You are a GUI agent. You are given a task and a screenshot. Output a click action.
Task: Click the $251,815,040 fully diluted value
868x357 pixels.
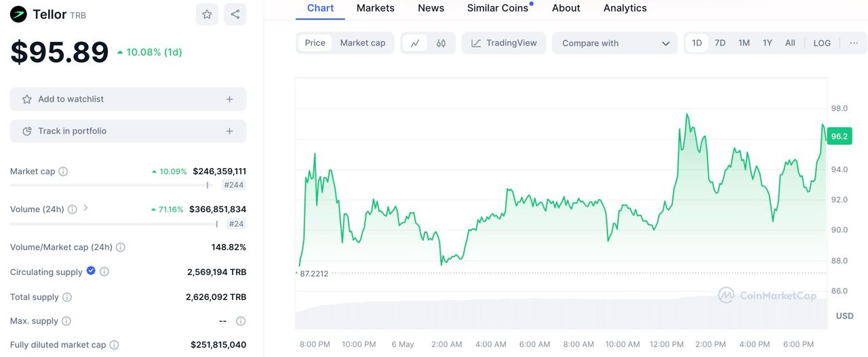pos(218,345)
